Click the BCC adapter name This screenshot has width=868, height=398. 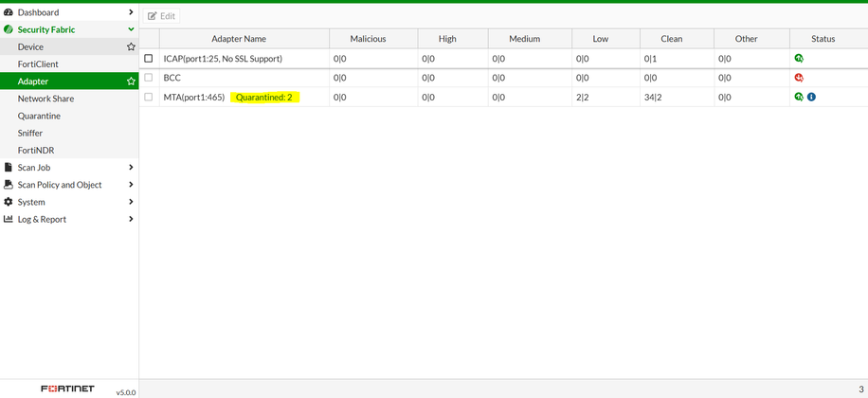[172, 78]
